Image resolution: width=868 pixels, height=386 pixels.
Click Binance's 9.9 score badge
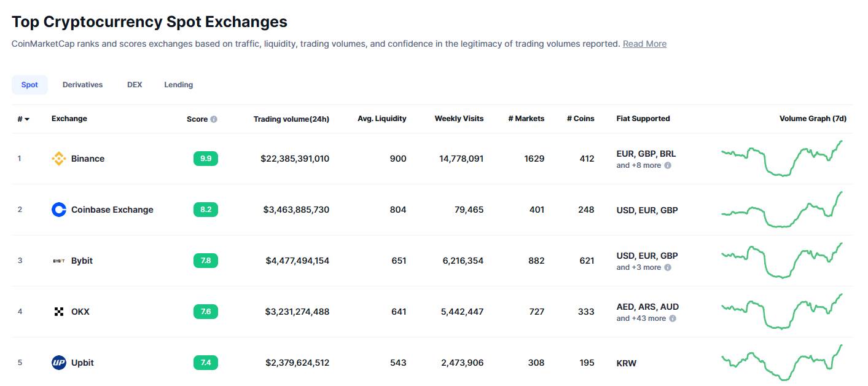206,159
